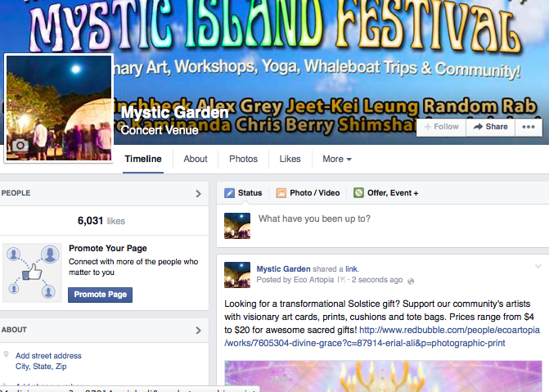Expand the People section chevron
Image resolution: width=549 pixels, height=392 pixels.
tap(199, 193)
